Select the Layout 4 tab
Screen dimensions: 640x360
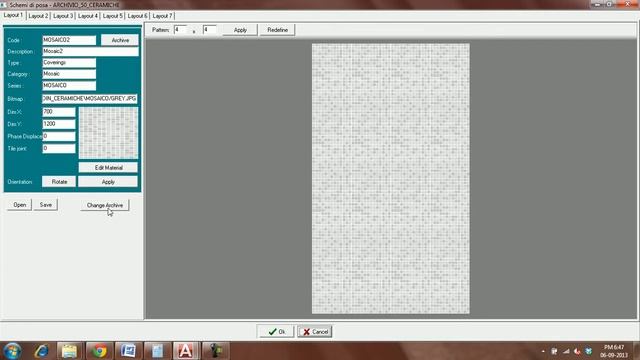[x=88, y=16]
